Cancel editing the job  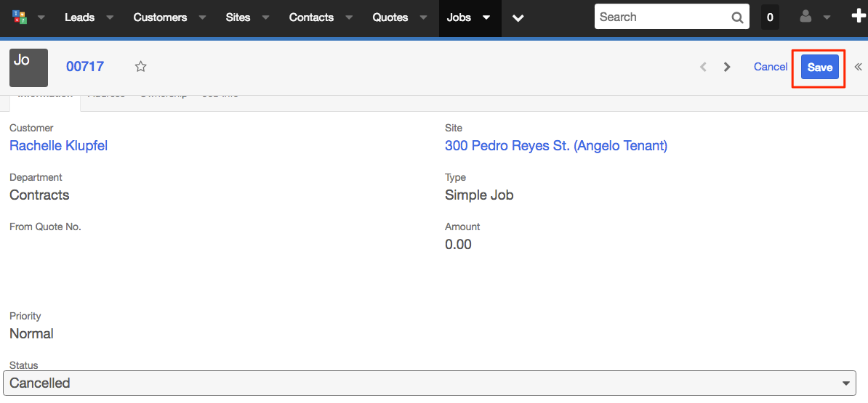771,67
